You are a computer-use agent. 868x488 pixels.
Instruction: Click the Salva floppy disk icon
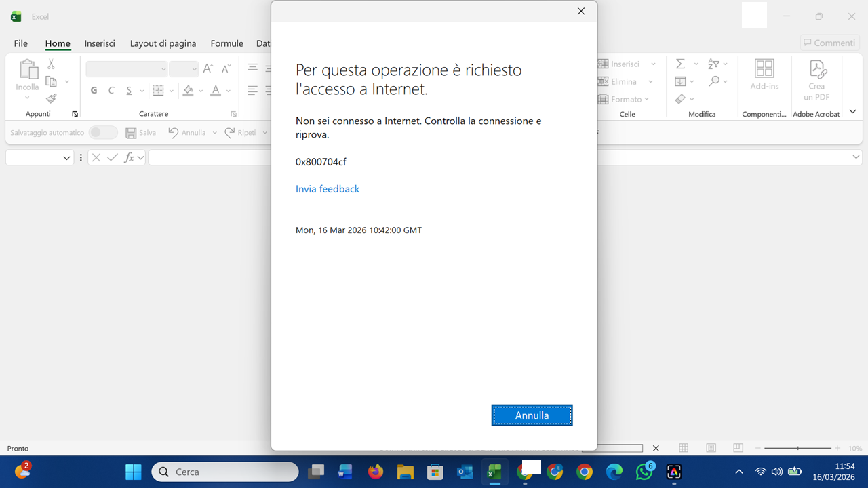coord(131,133)
